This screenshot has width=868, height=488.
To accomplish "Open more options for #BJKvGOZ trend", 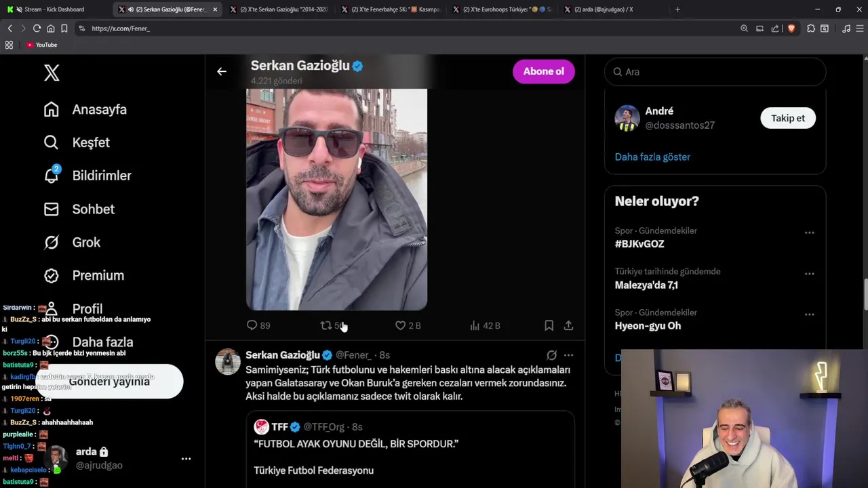I will (x=809, y=232).
